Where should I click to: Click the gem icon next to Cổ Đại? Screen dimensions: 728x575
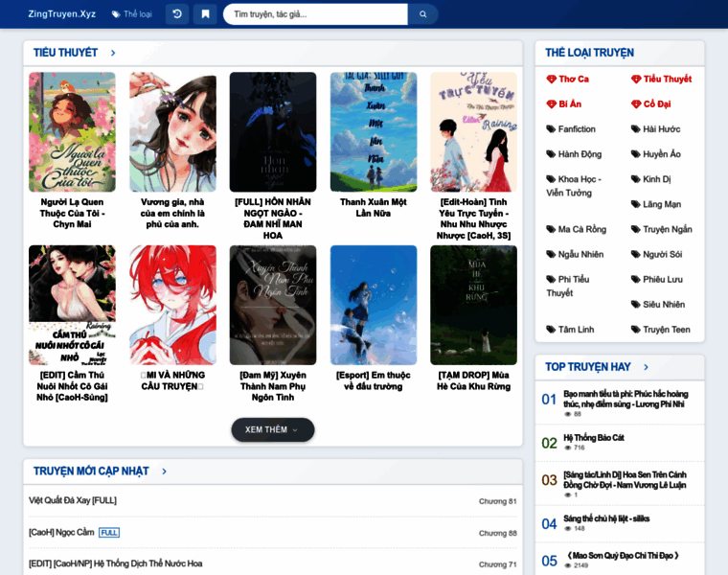coord(636,104)
